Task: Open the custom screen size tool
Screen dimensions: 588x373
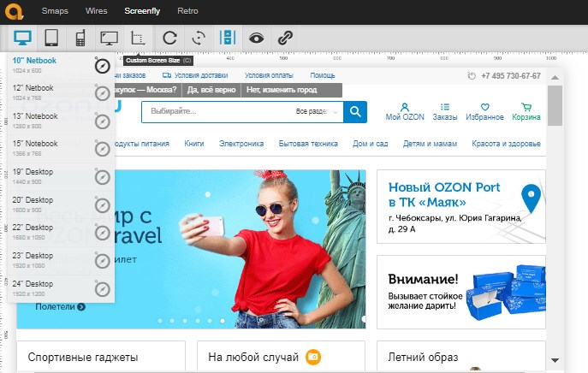Action: [138, 38]
